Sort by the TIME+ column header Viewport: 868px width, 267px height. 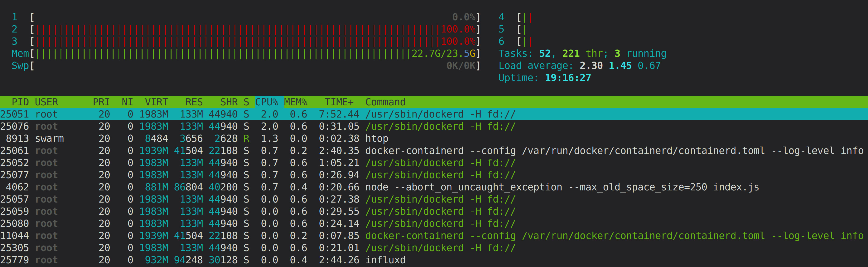click(339, 102)
